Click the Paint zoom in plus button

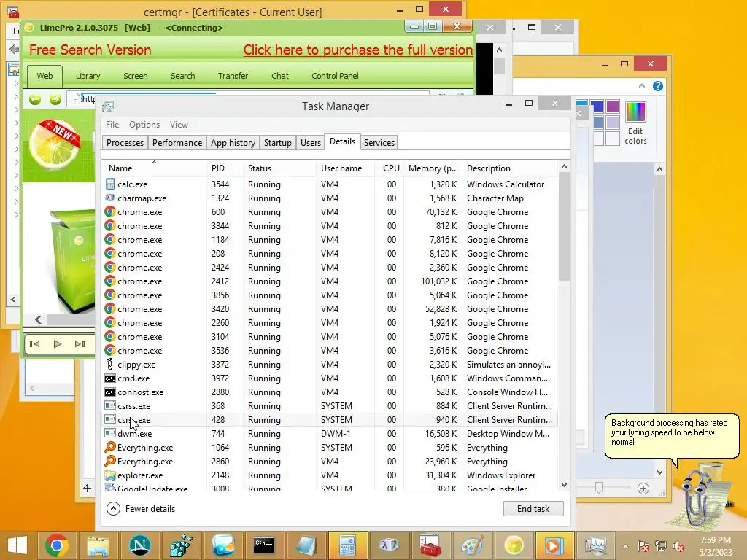click(643, 488)
